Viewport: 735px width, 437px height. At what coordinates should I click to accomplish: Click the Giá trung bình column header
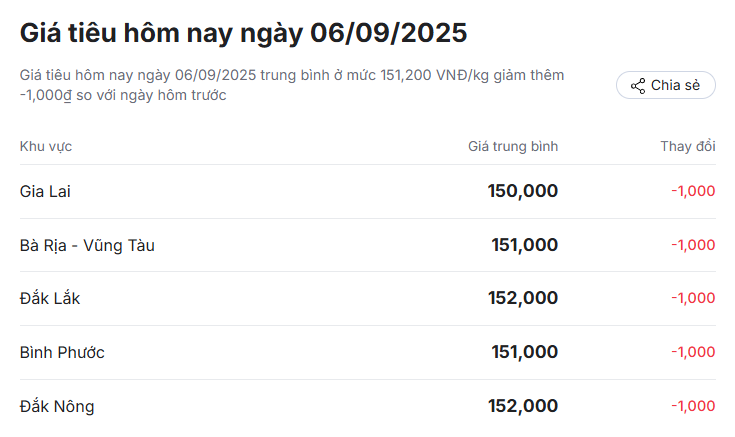(x=513, y=147)
